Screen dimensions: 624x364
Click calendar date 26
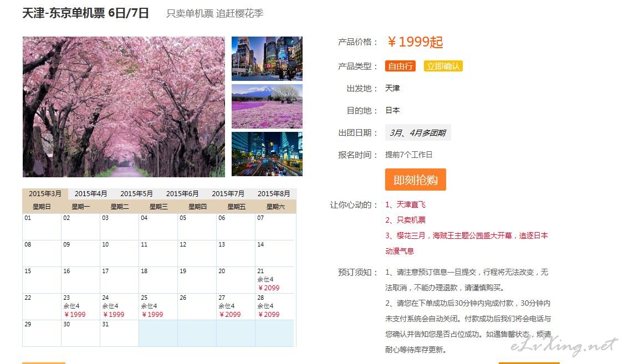197,307
